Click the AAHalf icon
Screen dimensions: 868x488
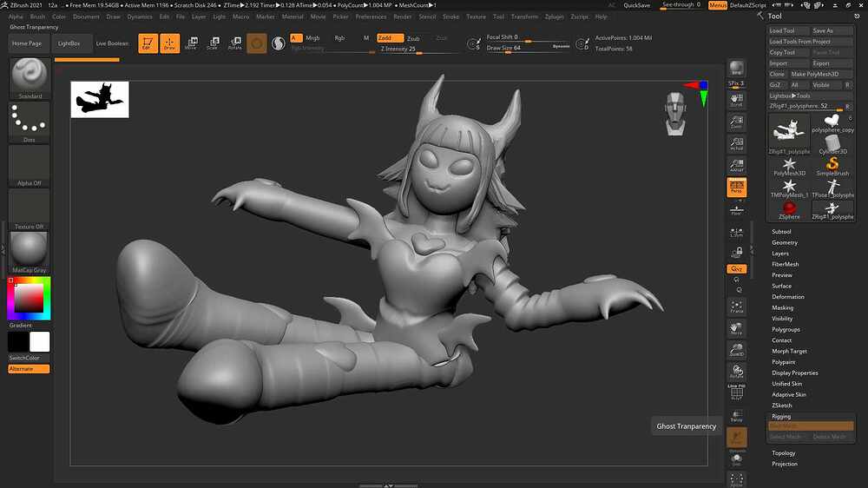tap(736, 166)
